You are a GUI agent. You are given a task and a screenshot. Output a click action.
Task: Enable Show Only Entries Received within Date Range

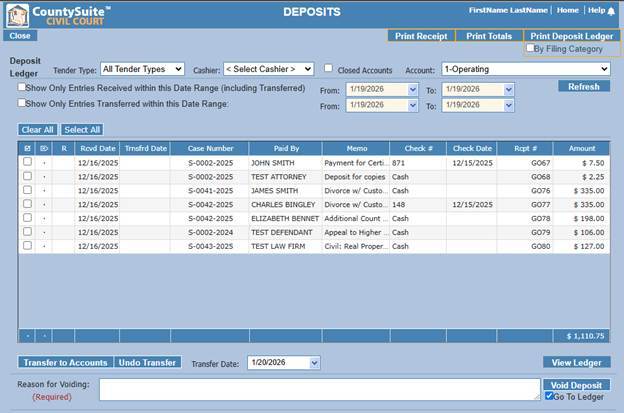point(21,87)
